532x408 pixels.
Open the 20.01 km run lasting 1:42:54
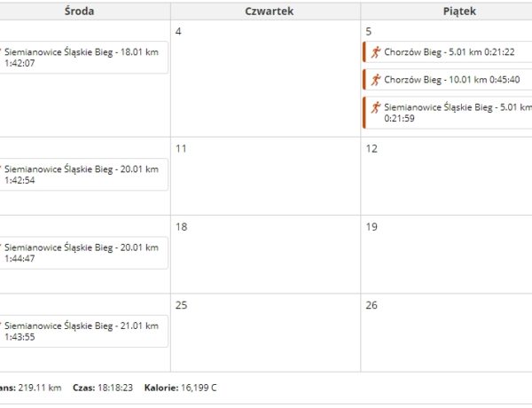[82, 175]
